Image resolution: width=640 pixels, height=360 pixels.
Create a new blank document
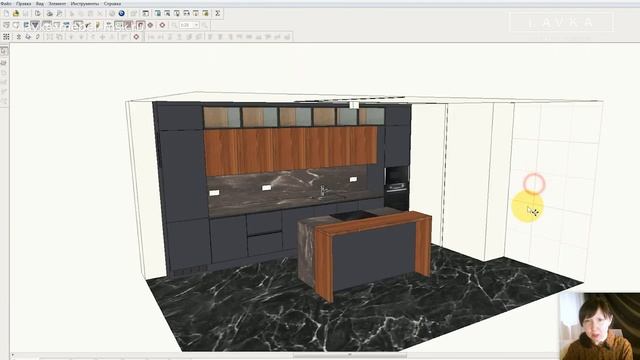click(x=6, y=13)
